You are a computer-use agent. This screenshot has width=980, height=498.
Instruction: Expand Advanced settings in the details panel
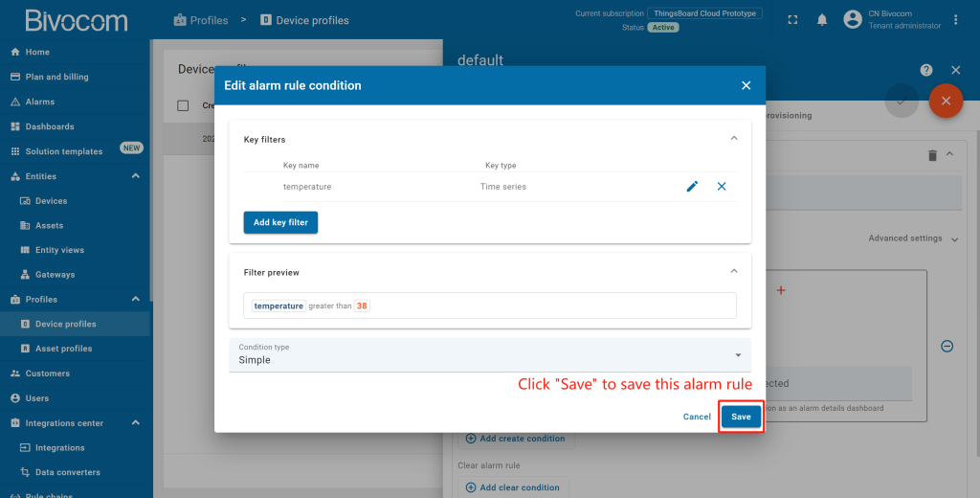[x=913, y=238]
